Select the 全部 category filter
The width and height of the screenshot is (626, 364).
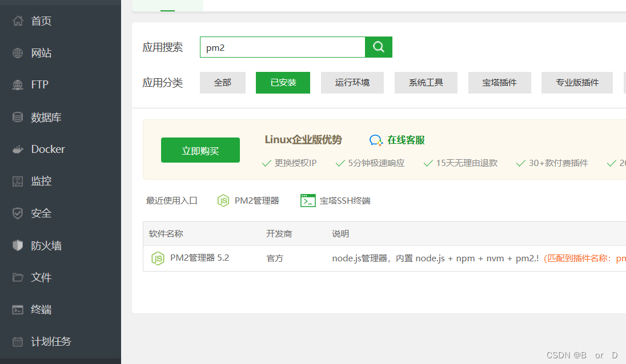[222, 83]
